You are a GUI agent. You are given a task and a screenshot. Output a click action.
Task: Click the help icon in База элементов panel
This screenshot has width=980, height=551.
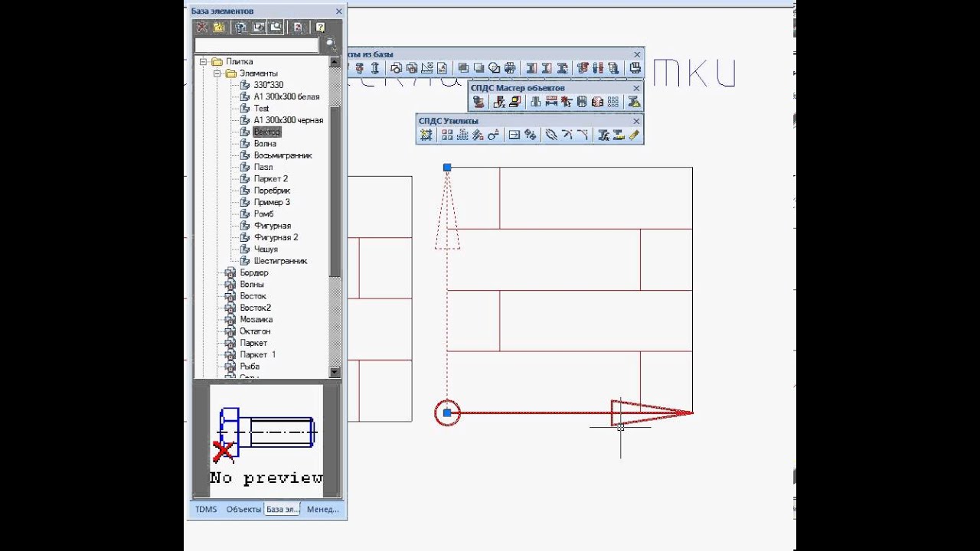320,27
